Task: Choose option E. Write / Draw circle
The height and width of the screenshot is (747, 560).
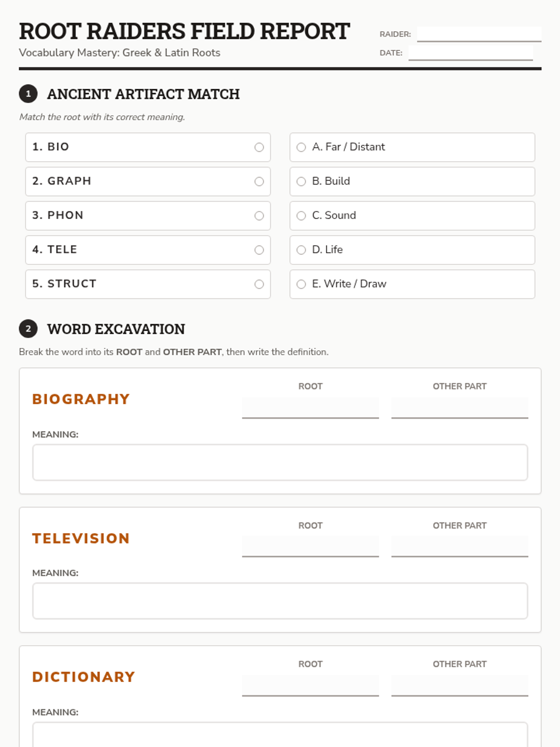Action: coord(301,284)
